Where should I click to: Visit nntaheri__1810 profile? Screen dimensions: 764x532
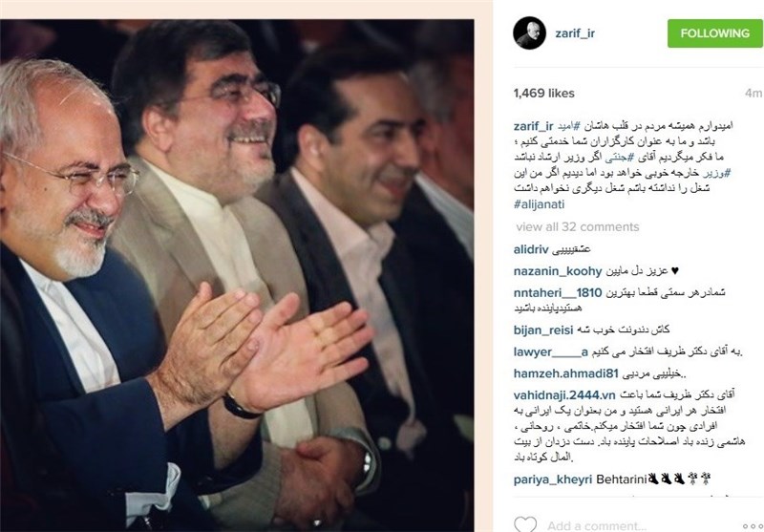(558, 293)
